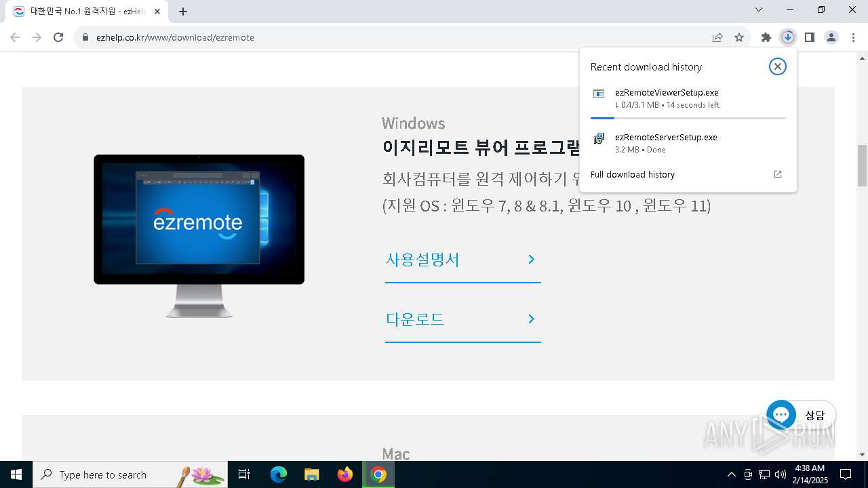
Task: Click ezRemoteViewerSetup.exe file icon
Action: pos(599,94)
